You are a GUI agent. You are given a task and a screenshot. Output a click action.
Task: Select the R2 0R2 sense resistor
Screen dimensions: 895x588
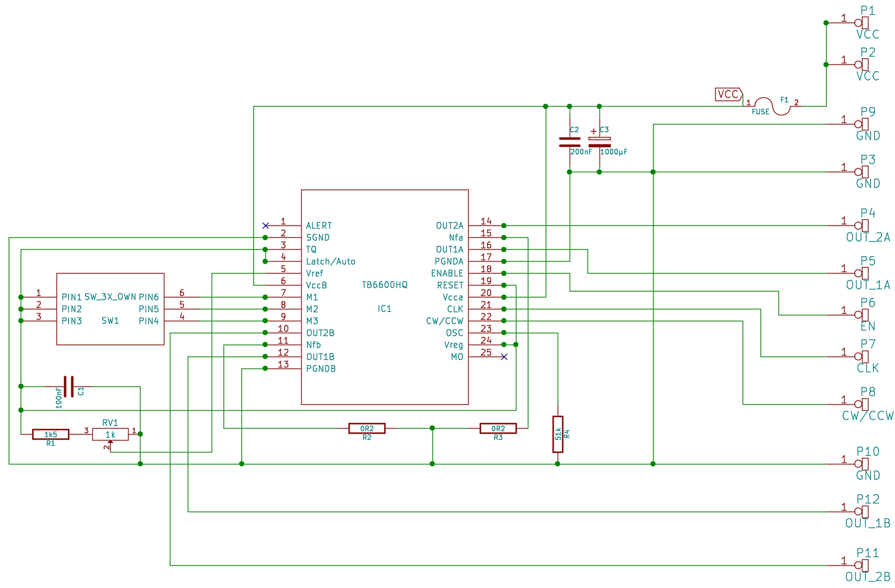pos(367,428)
